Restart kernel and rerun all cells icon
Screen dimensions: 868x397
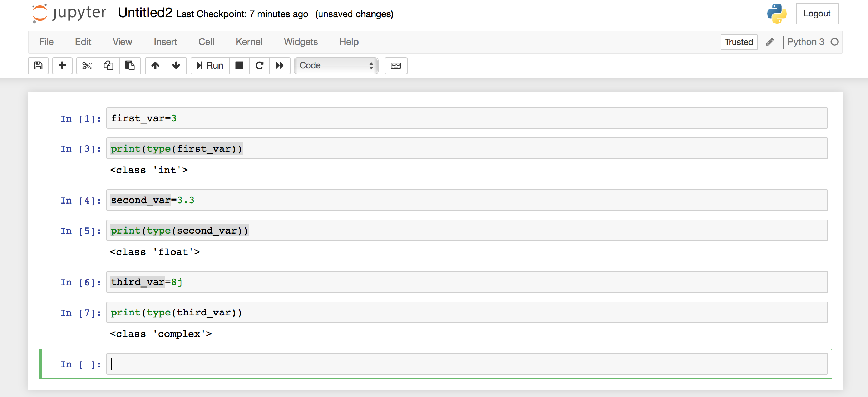(x=280, y=65)
